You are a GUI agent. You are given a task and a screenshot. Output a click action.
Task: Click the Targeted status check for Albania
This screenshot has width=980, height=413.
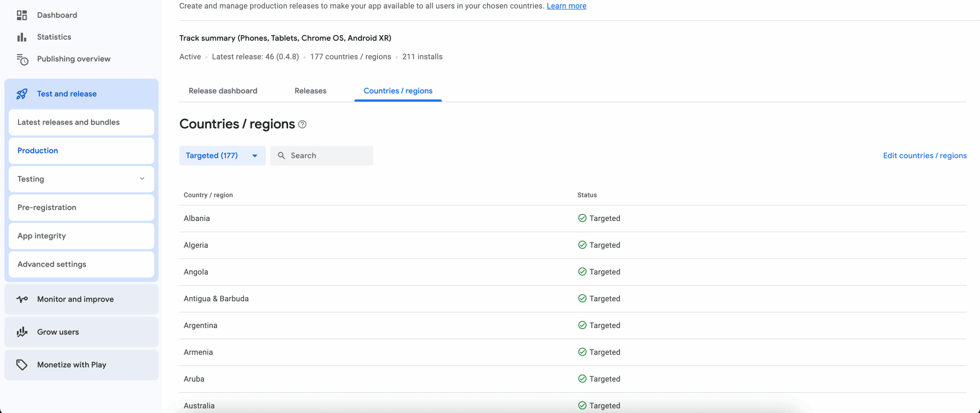click(582, 218)
